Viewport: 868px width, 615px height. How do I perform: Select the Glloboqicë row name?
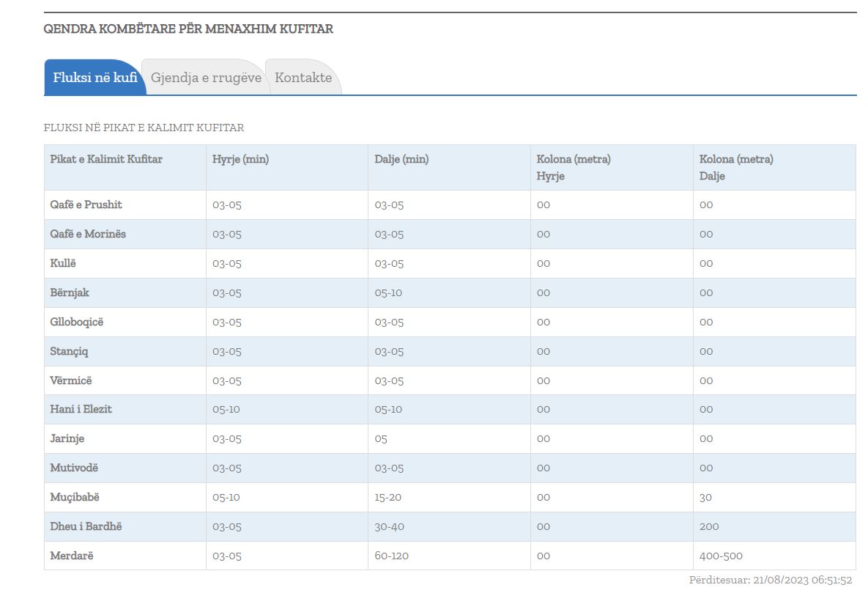pyautogui.click(x=76, y=322)
